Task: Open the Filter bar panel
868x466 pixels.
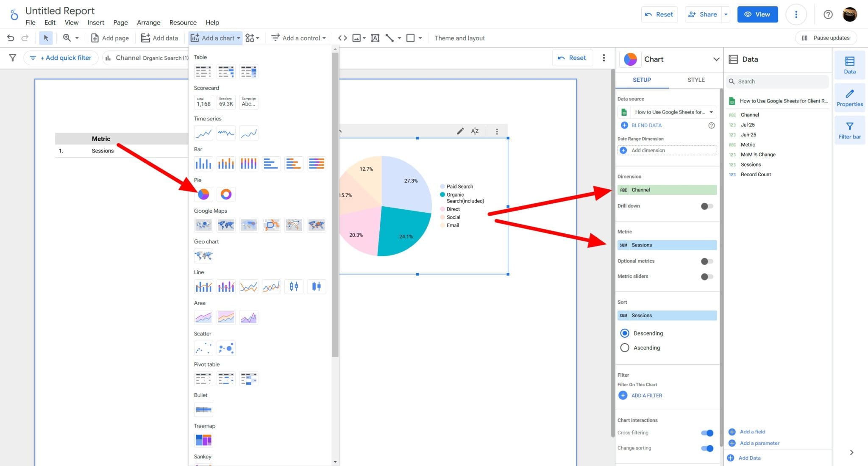Action: click(850, 130)
